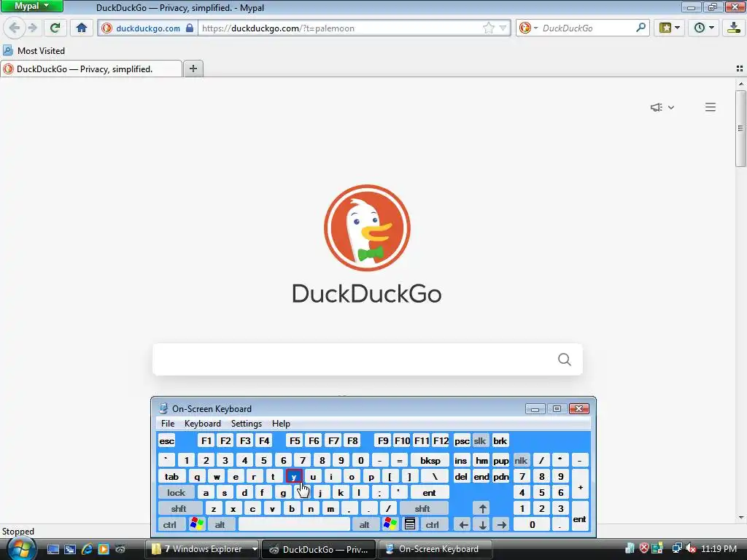The image size is (747, 560).
Task: Open the DuckDuckGo hamburger menu
Action: coord(711,107)
